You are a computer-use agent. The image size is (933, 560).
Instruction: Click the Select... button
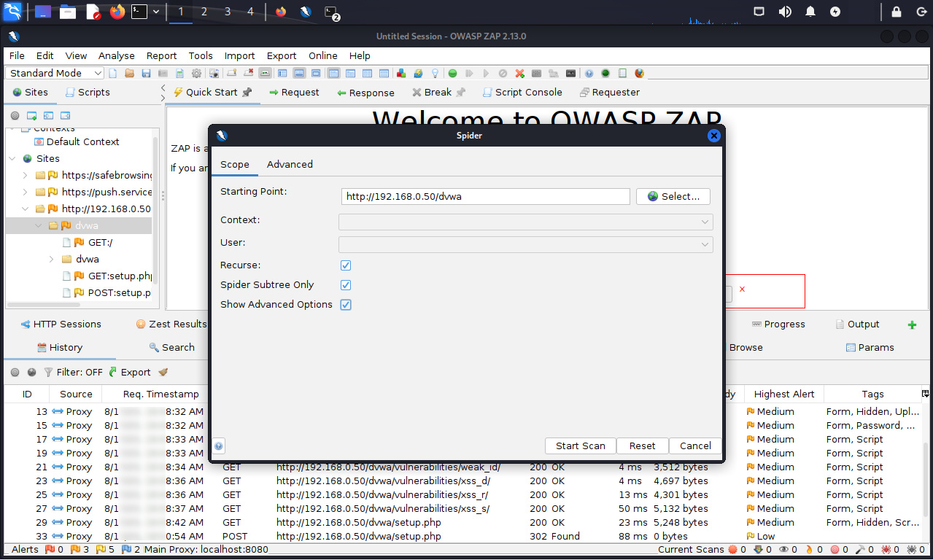pyautogui.click(x=673, y=197)
